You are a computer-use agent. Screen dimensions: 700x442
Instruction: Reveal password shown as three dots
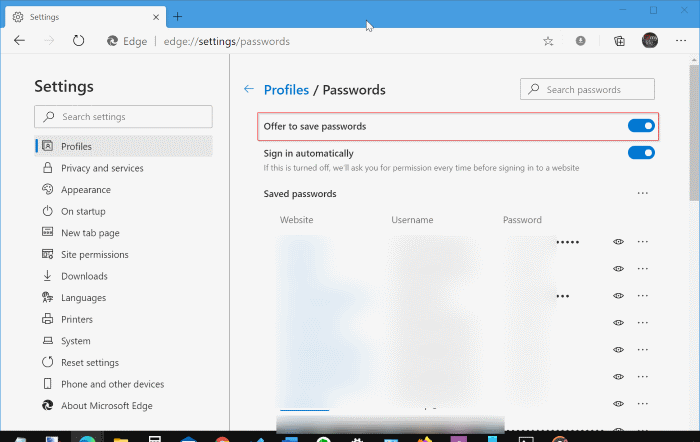click(618, 296)
